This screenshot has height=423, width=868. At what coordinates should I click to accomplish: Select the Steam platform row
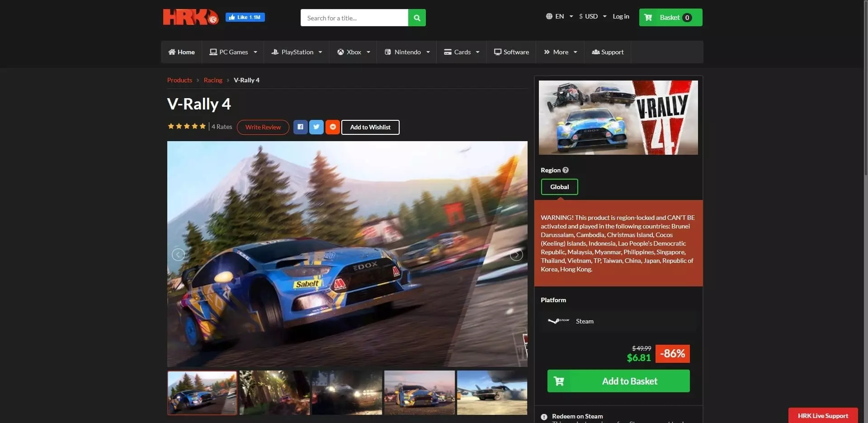coord(618,321)
